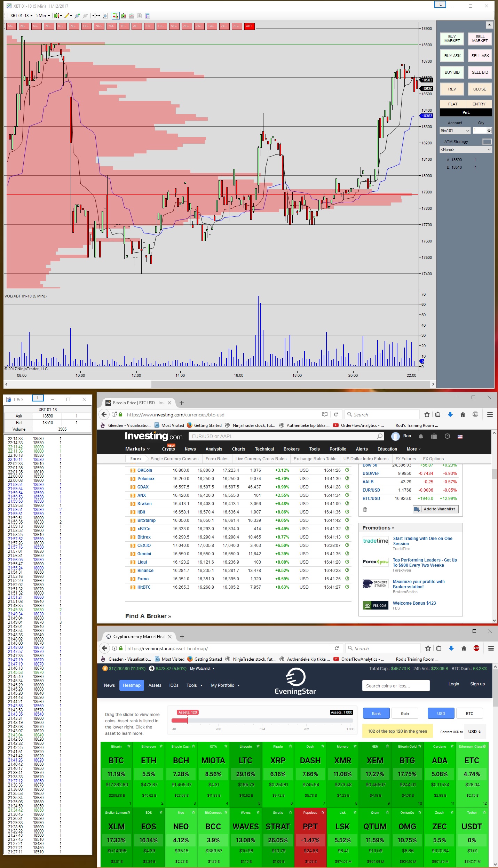Focus the Search coins or icos field
This screenshot has height=868, width=498.
click(396, 685)
